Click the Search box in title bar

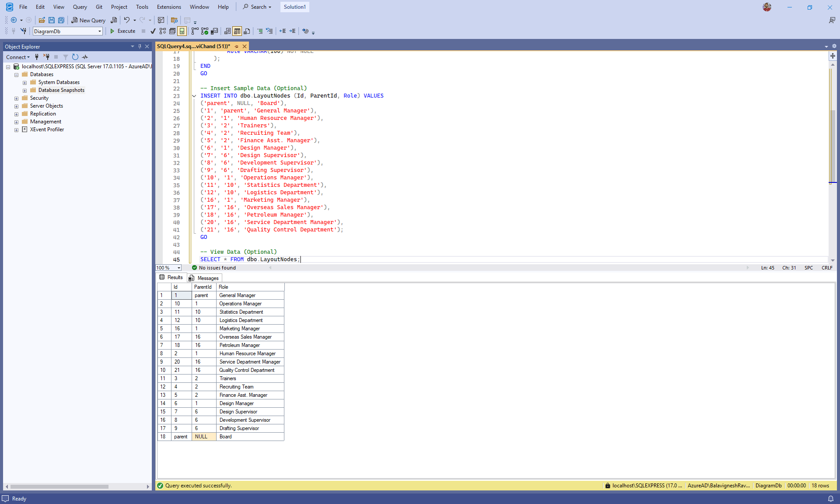(x=257, y=7)
